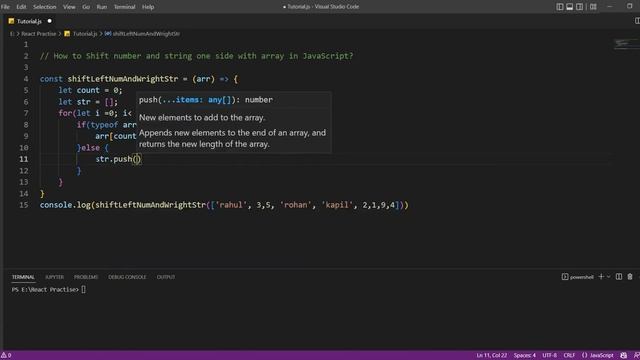640x360 pixels.
Task: Add a new terminal with plus icon
Action: click(601, 277)
